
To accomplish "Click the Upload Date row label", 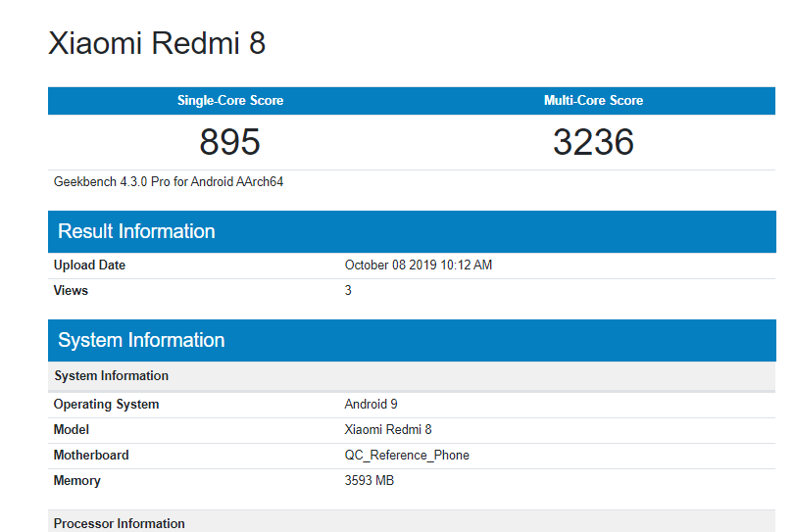I will 89,266.
